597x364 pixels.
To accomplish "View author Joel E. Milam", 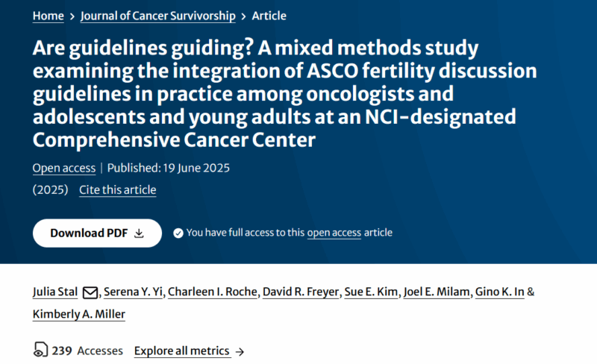I will (x=437, y=292).
